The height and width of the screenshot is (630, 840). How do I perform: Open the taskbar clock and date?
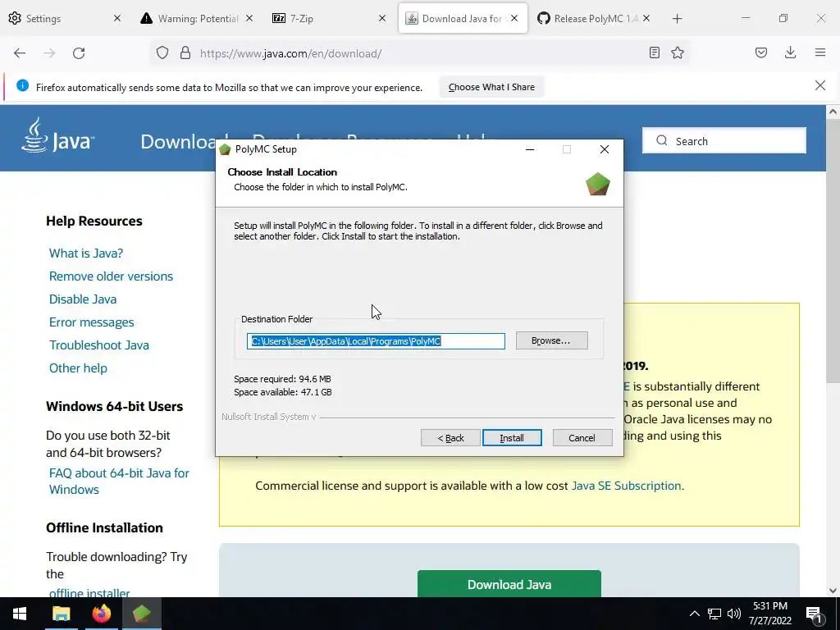[769, 614]
